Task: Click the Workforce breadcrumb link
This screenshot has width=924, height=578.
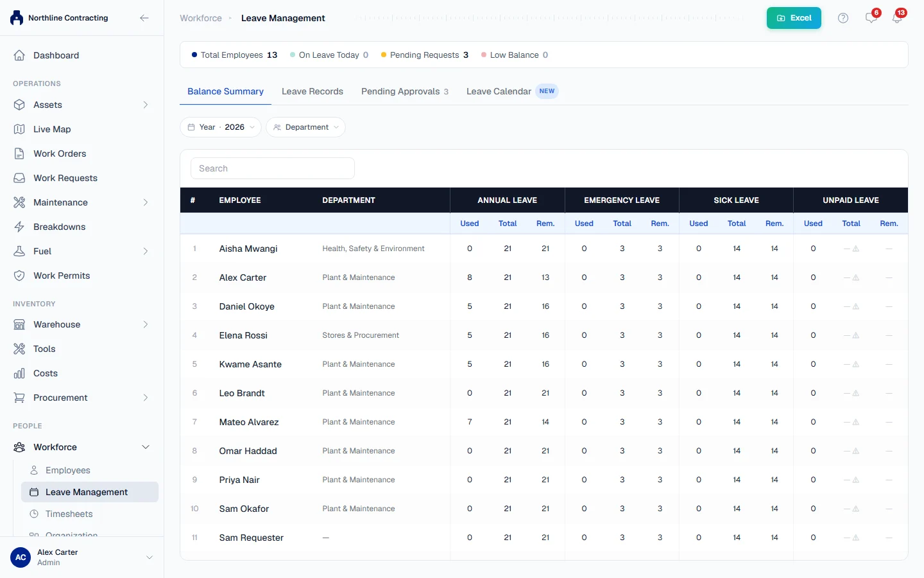Action: pos(201,18)
